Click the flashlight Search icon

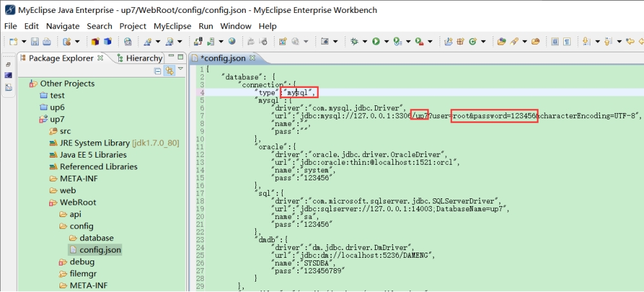513,41
